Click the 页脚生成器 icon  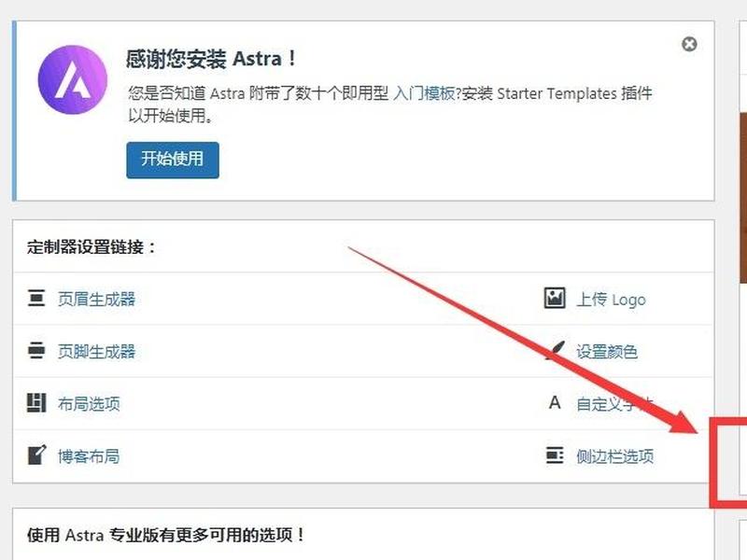[x=36, y=351]
